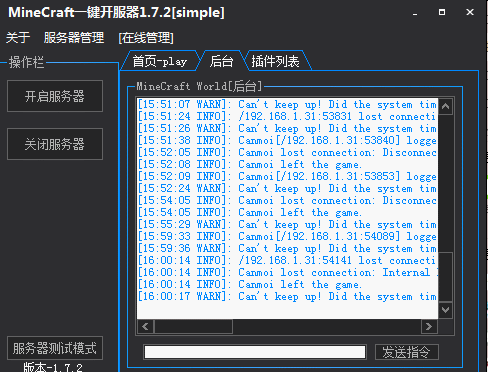Open the 关于 menu

pos(18,38)
